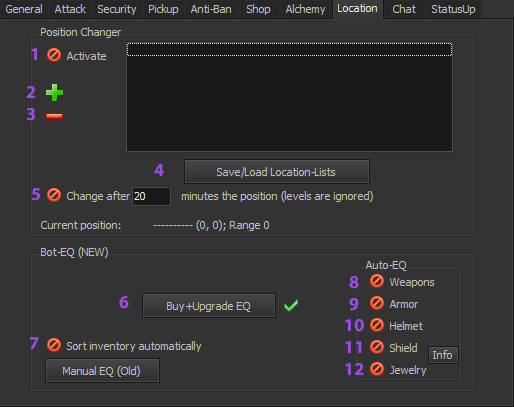Toggle Change after minutes option
The width and height of the screenshot is (514, 407).
tap(54, 195)
